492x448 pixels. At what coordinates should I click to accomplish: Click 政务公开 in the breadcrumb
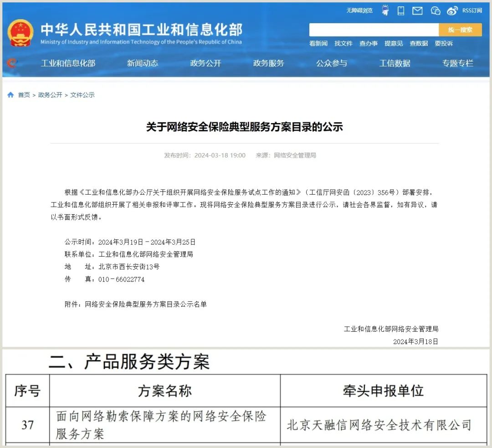click(x=50, y=95)
